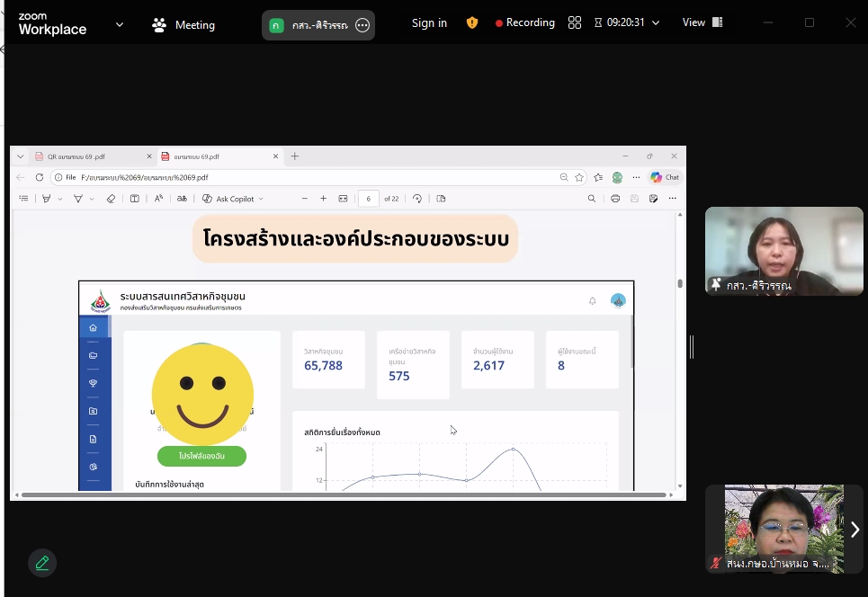The width and height of the screenshot is (868, 597).
Task: Click the encryption shield icon
Action: tap(472, 23)
